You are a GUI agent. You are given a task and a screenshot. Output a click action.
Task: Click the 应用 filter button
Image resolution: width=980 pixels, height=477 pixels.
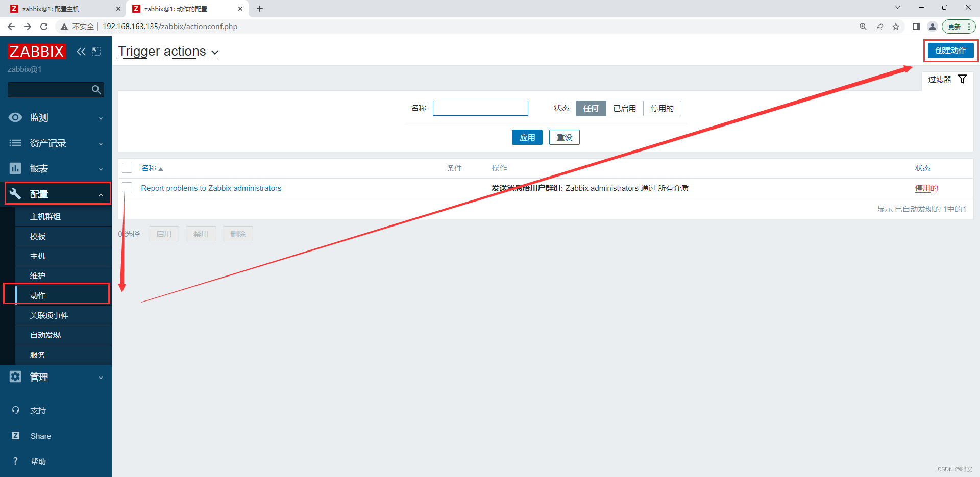(x=527, y=137)
